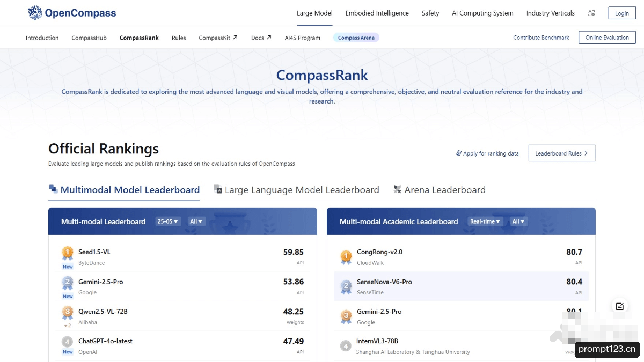Click the Contribute Benchmark link
Screen dimensions: 644x362
[x=541, y=38]
